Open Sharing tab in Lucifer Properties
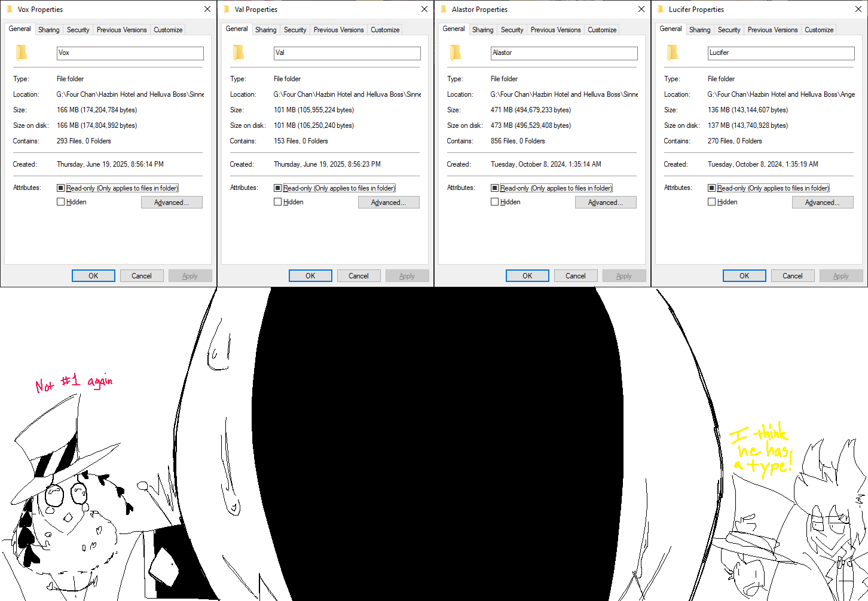 (x=700, y=30)
